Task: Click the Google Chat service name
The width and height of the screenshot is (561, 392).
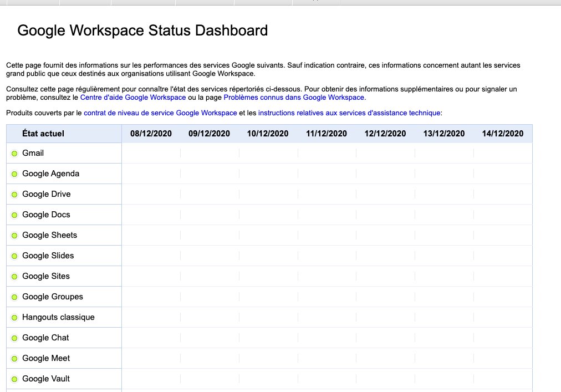Action: tap(45, 338)
